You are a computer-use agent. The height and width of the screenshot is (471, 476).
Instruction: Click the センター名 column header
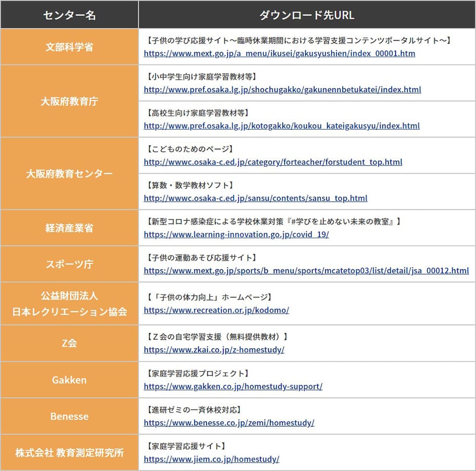[x=70, y=14]
